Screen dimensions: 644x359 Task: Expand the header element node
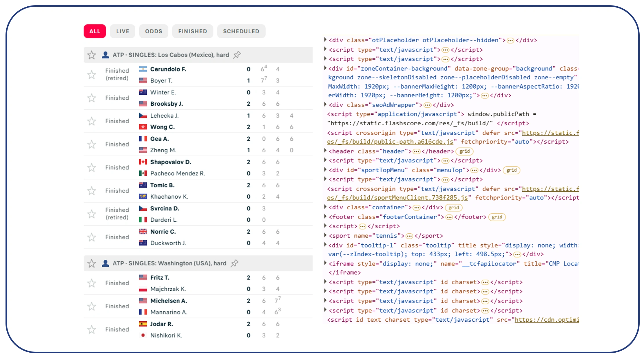coord(325,151)
